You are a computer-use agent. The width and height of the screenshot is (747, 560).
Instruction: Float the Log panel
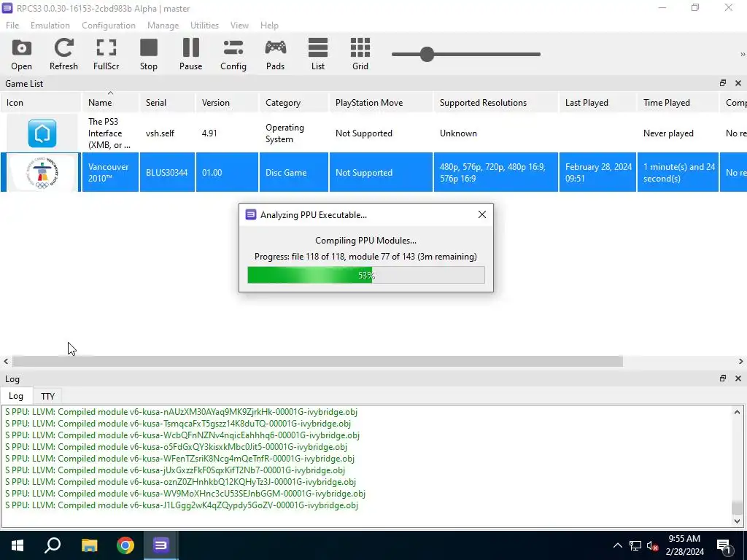coord(723,378)
